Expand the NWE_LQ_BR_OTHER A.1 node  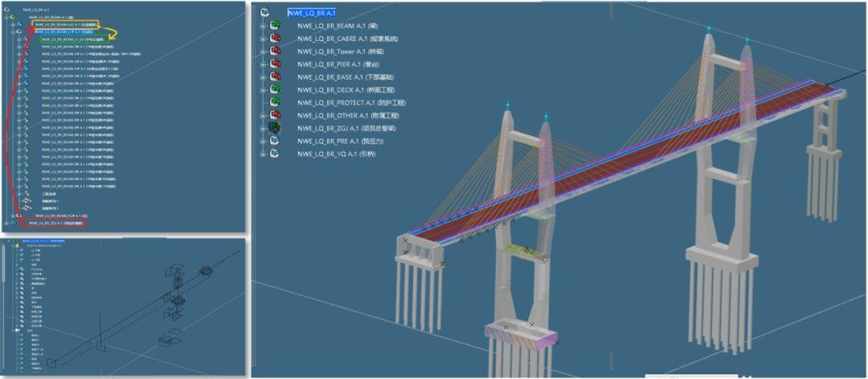[x=262, y=115]
